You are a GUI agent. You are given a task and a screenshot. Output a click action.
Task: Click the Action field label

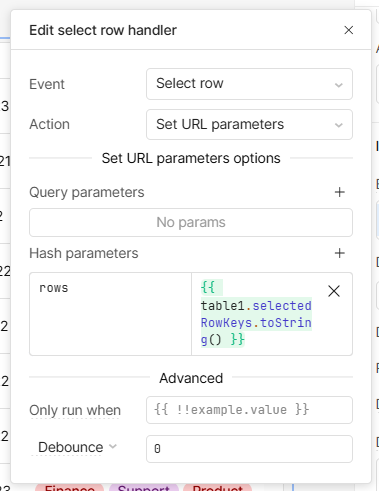coord(49,124)
